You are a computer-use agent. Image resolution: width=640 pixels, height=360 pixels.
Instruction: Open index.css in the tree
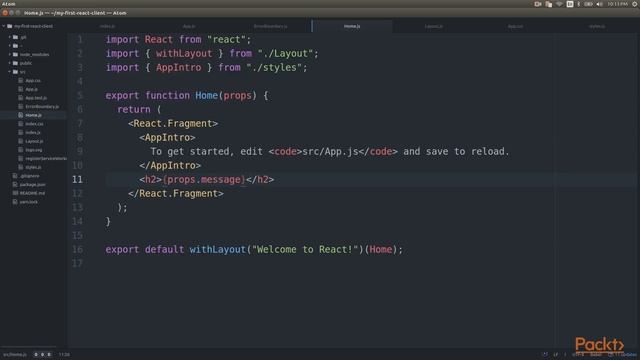[34, 124]
